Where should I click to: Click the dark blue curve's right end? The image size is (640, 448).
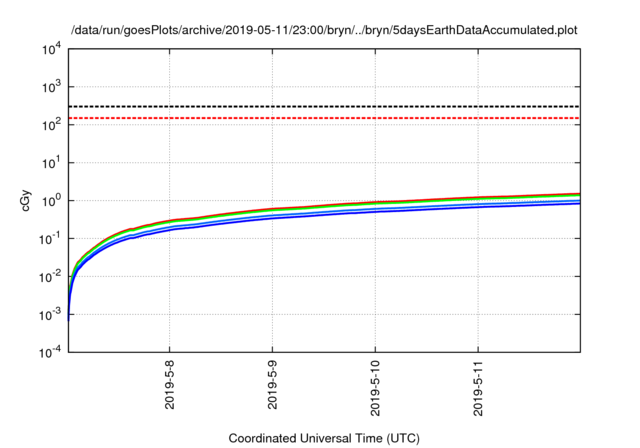[577, 203]
